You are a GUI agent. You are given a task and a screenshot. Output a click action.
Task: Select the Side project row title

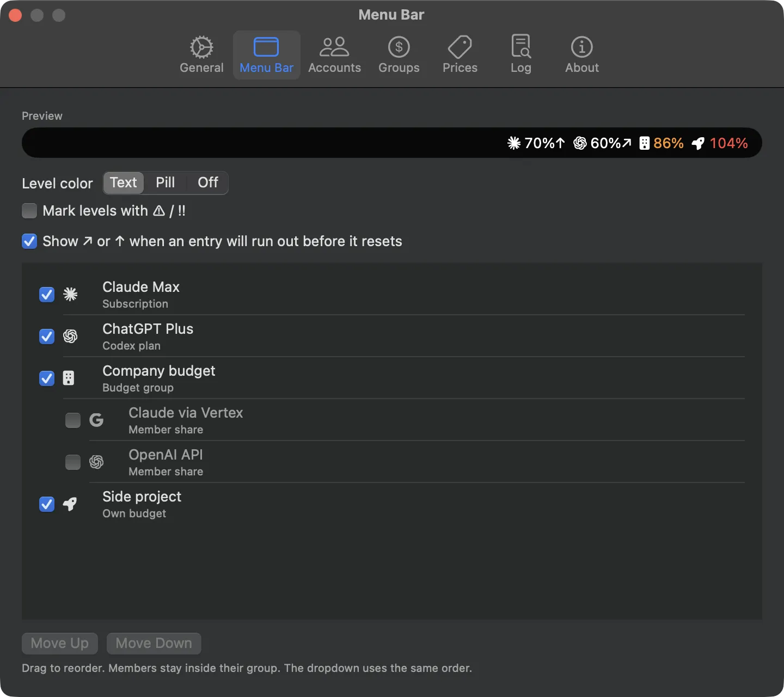tap(142, 497)
